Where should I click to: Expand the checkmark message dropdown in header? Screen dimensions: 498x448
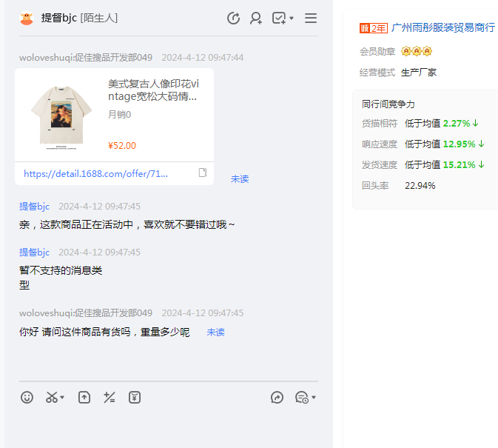292,19
